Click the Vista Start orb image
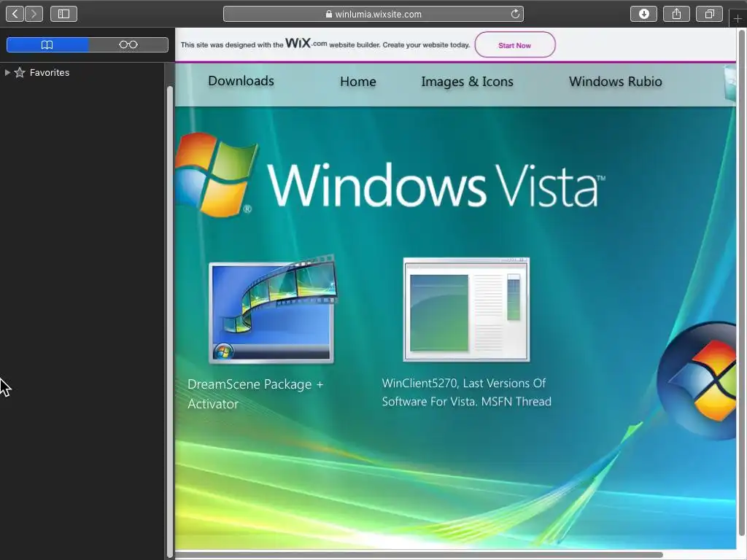The width and height of the screenshot is (747, 560). (697, 381)
